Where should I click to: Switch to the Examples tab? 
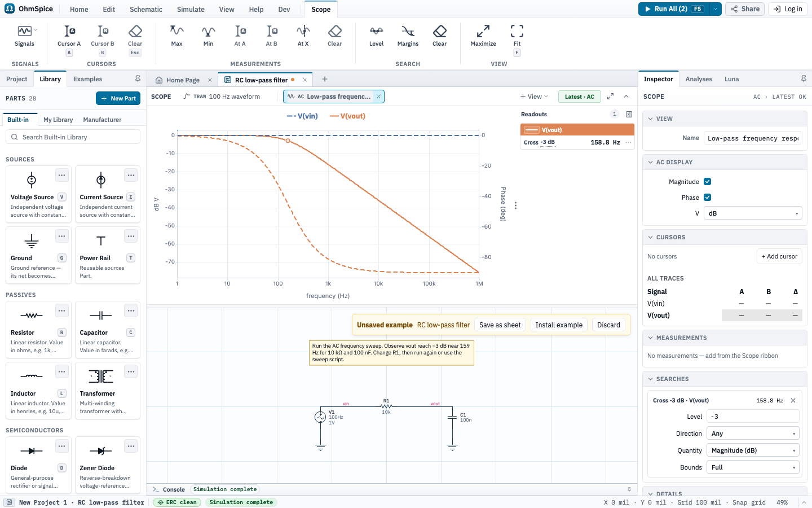click(88, 79)
